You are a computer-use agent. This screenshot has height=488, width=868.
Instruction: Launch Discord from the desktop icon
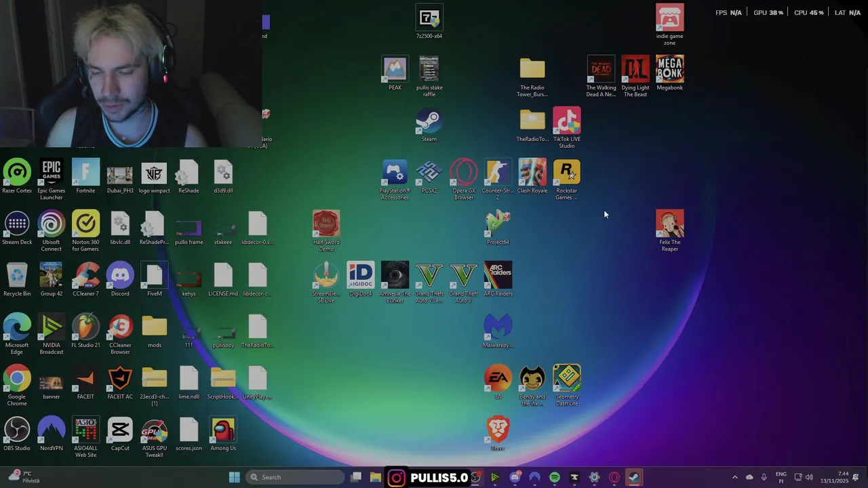tap(120, 281)
